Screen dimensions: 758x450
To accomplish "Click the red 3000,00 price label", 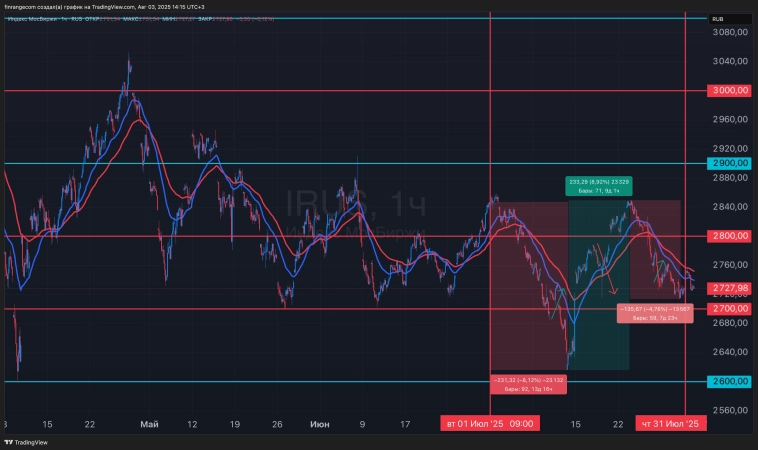I will [x=731, y=91].
